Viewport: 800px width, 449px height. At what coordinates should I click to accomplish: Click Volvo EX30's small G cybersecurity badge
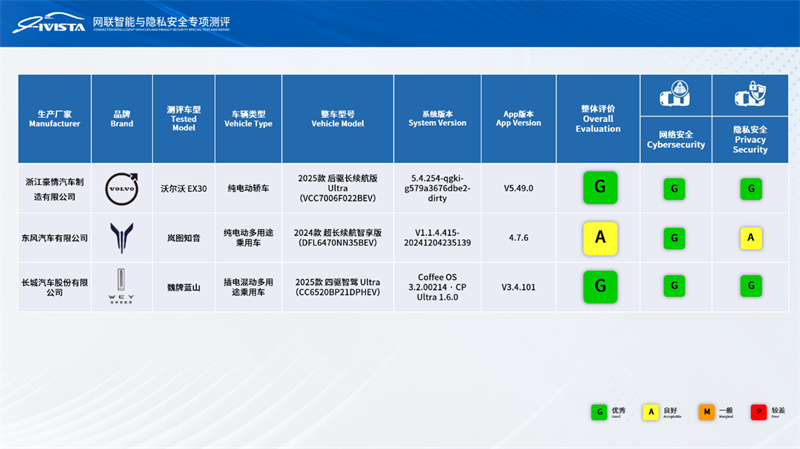674,188
